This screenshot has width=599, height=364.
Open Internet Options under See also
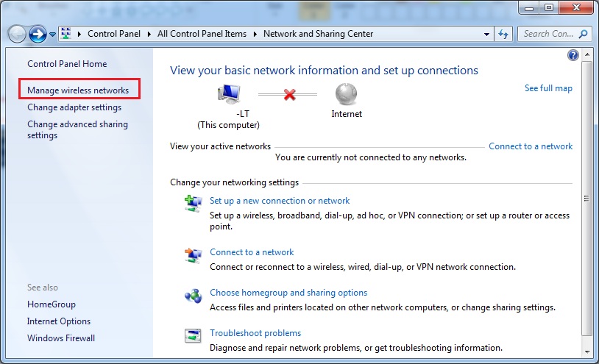(x=59, y=321)
